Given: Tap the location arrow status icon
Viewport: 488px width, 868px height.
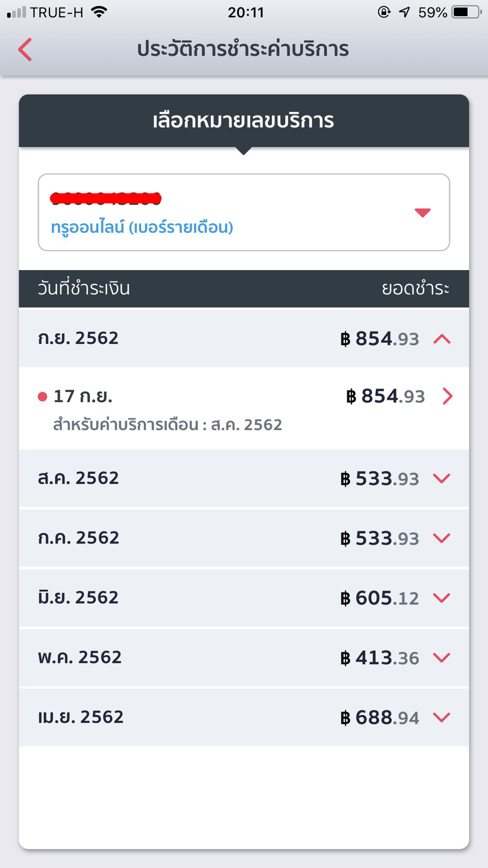Looking at the screenshot, I should click(x=405, y=12).
